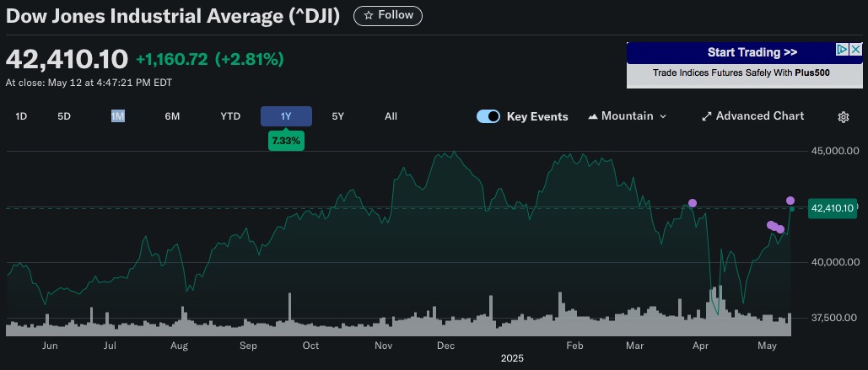Image resolution: width=868 pixels, height=370 pixels.
Task: Select the 5D time range
Action: pos(64,116)
